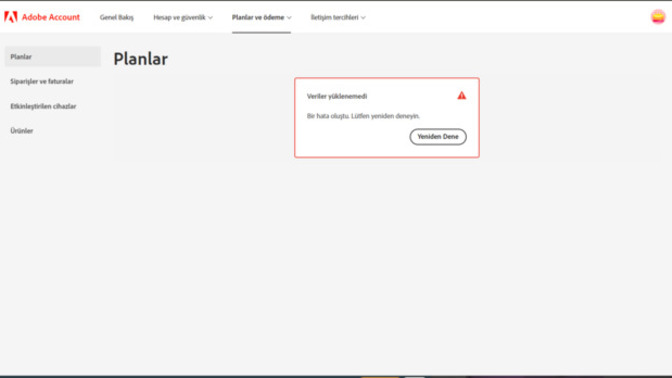Click the Yeniden Dene button
The image size is (672, 378).
click(438, 137)
